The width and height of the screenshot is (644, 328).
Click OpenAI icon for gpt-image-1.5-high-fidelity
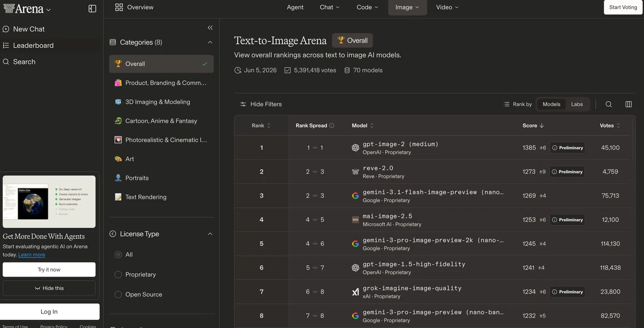[355, 268]
